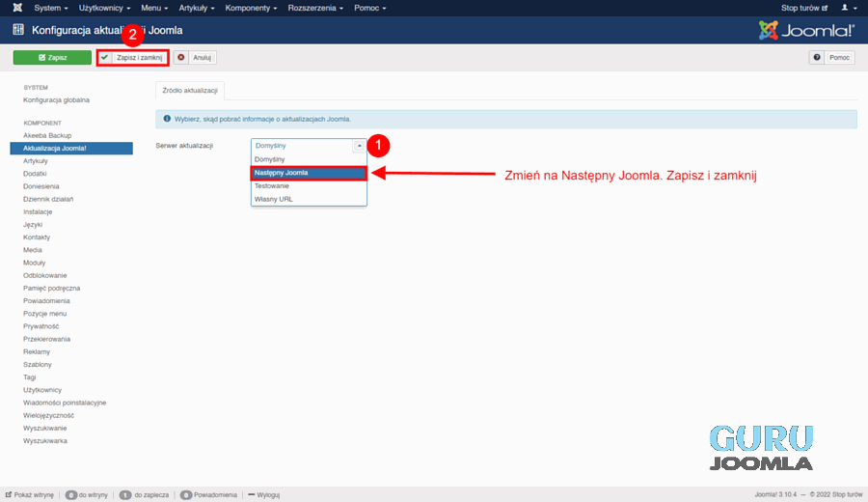Click the Zapisz i zamknij button
The height and width of the screenshot is (502, 868).
[133, 57]
